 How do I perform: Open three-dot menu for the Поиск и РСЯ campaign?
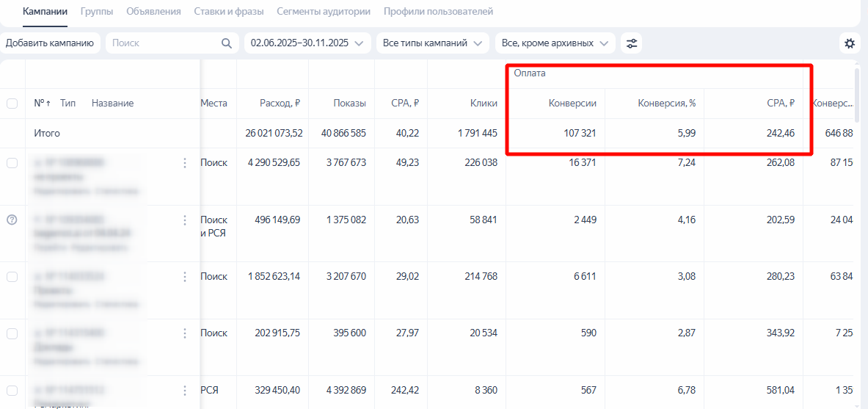pos(185,220)
